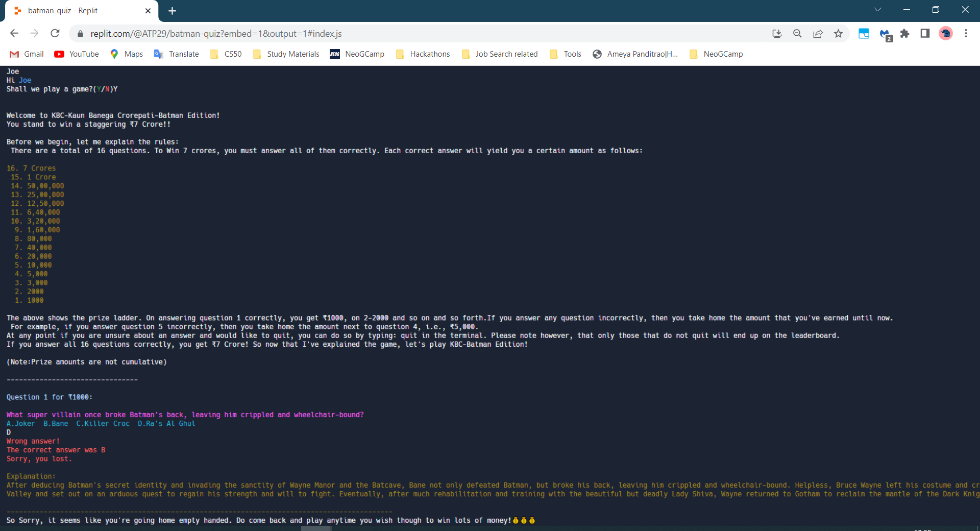Select the batman-quiz - Replit tab
The image size is (980, 531).
[82, 11]
